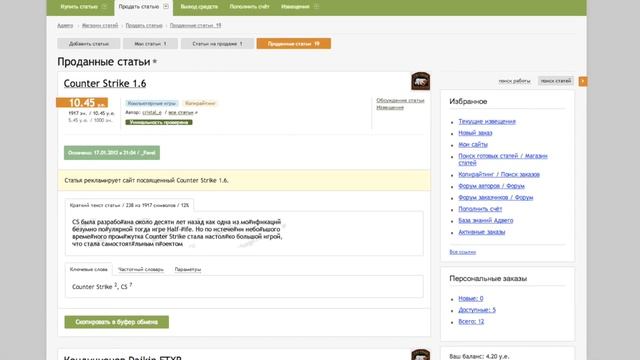Open 'База знаний Адвего' link
640x360 pixels.
click(x=486, y=220)
